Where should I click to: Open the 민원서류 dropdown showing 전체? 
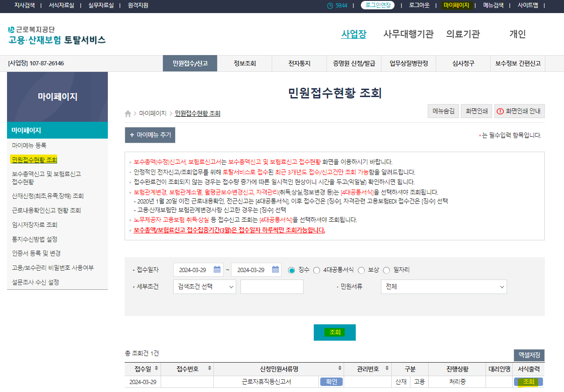point(444,287)
